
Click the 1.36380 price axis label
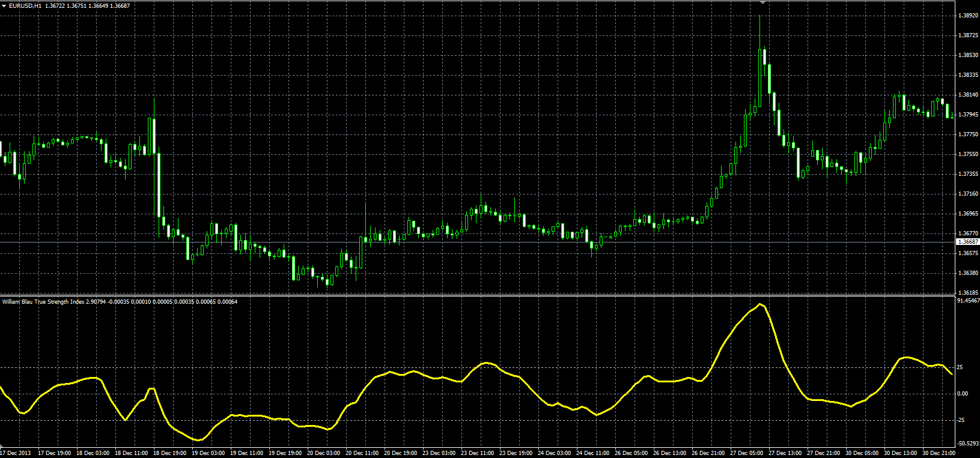pyautogui.click(x=968, y=273)
